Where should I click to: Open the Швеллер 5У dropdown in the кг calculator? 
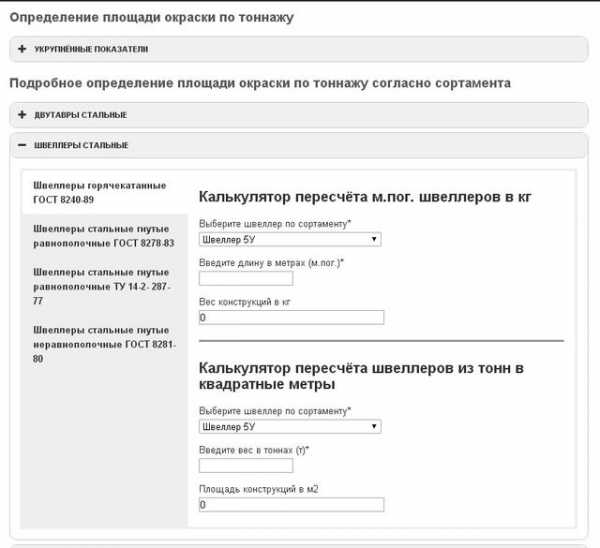coord(290,239)
